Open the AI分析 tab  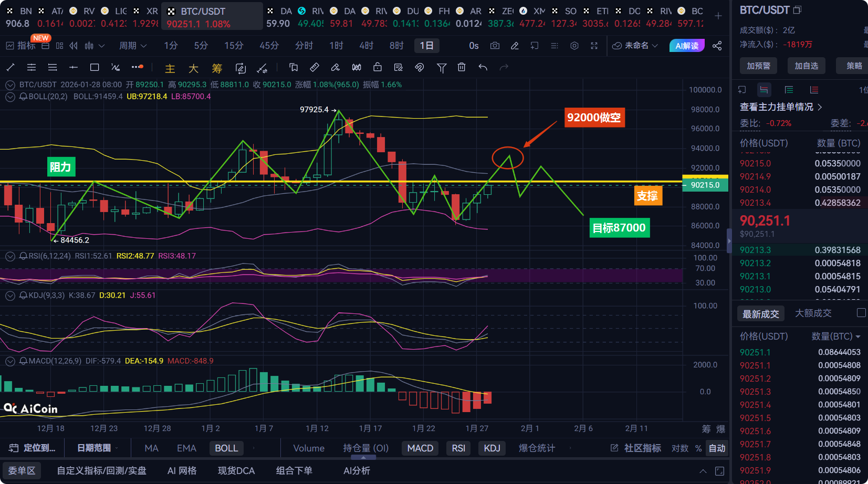tap(357, 470)
